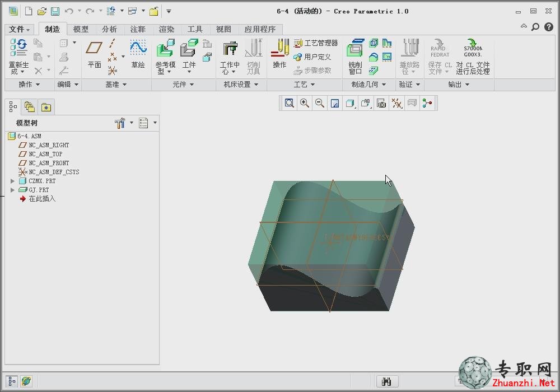The image size is (560, 392).
Task: Expand the CZMX.PRT tree node
Action: pos(12,181)
